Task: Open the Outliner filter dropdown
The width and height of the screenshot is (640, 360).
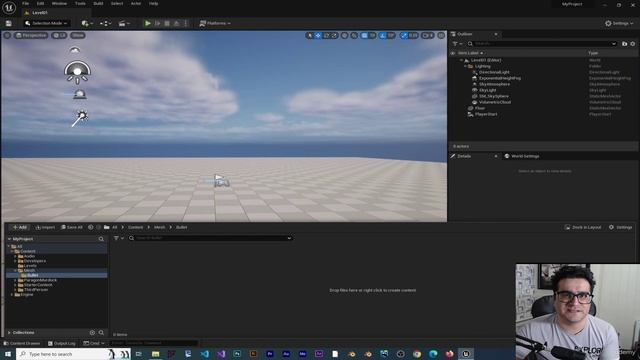Action: coord(457,43)
